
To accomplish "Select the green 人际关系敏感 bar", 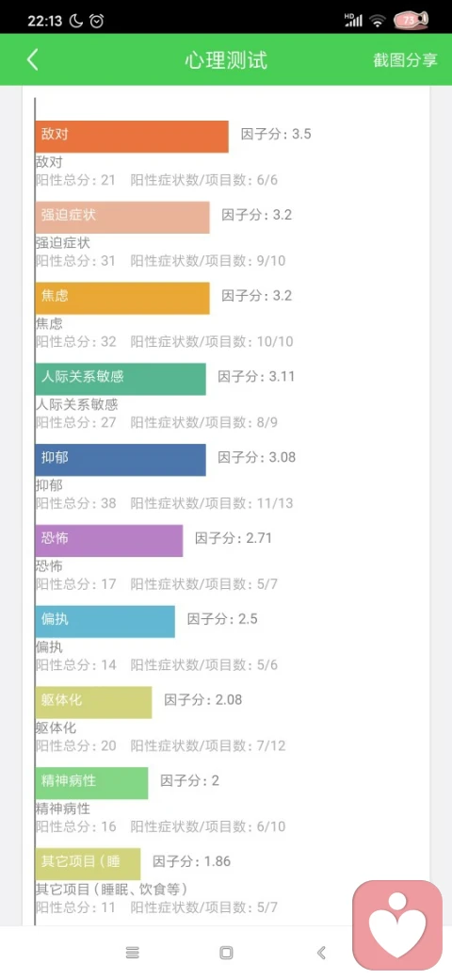I will click(121, 379).
